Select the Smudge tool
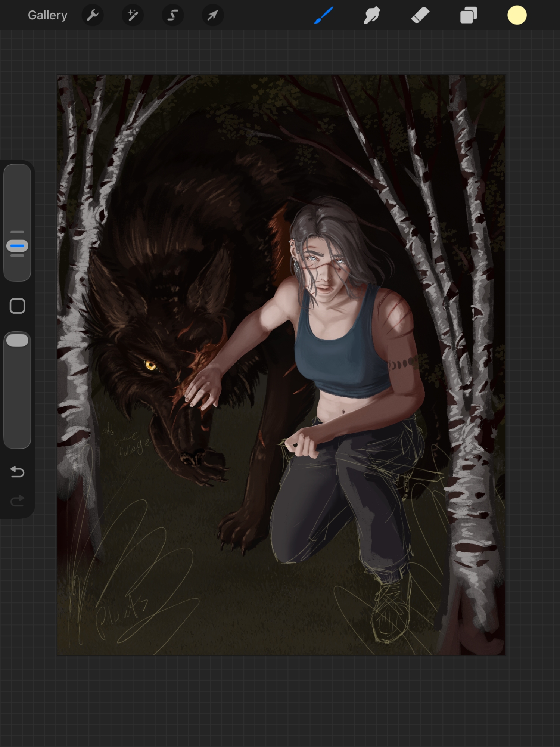This screenshot has width=560, height=747. [x=371, y=15]
